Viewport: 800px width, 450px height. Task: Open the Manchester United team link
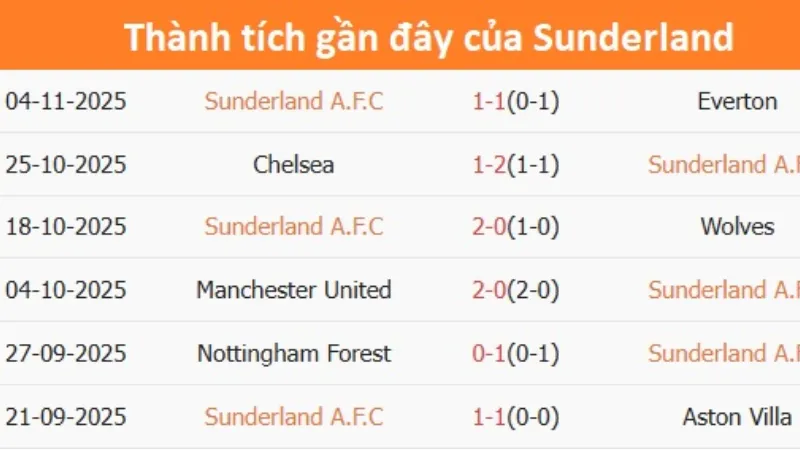pyautogui.click(x=293, y=290)
